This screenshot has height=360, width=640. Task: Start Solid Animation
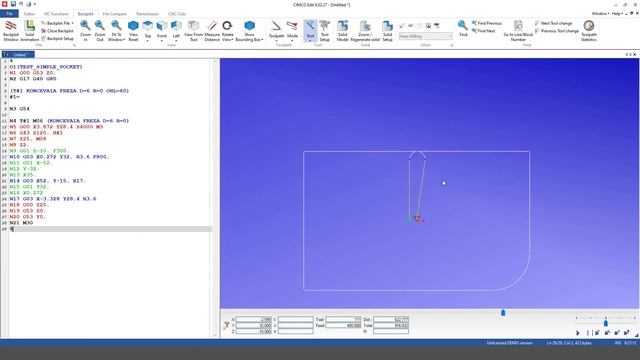point(29,31)
